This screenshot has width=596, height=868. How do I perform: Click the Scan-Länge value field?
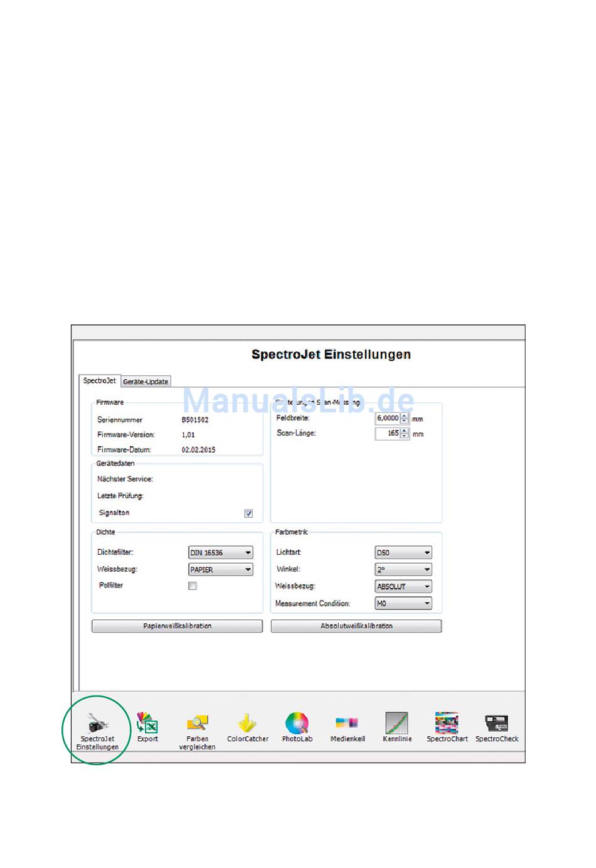tap(388, 434)
